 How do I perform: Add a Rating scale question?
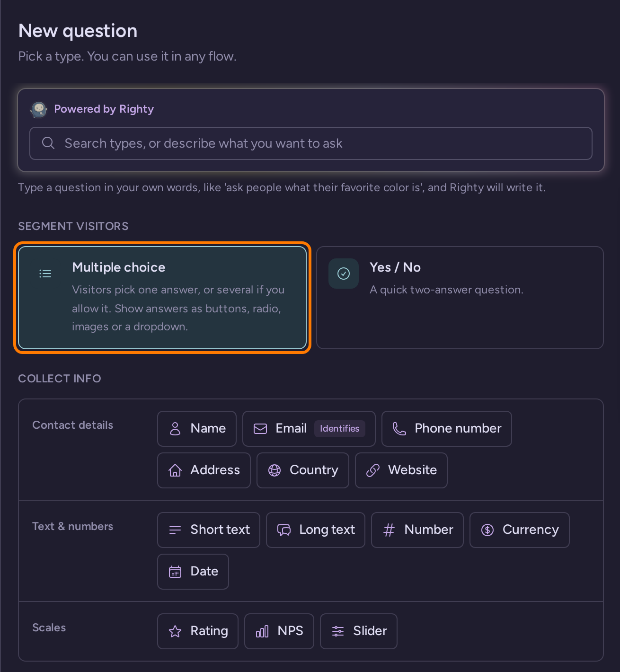click(x=198, y=631)
